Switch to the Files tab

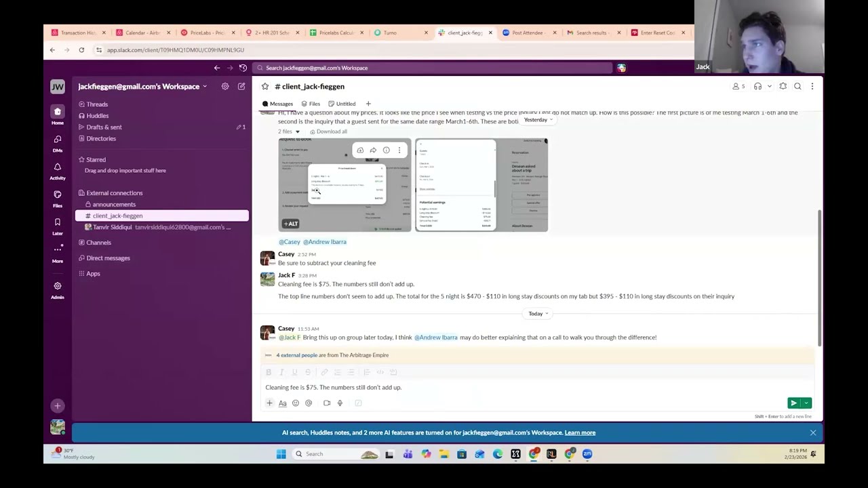pos(311,104)
